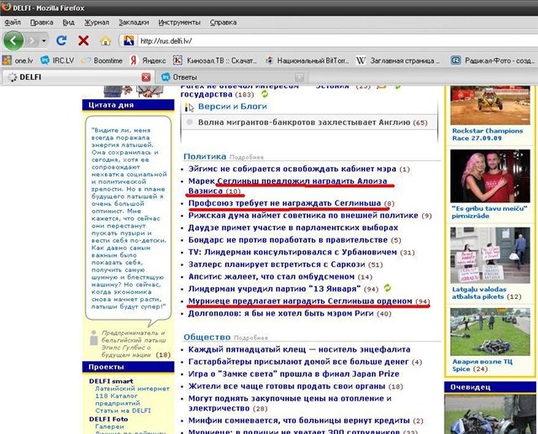This screenshot has height=434, width=538.
Task: Open the Справка menu
Action: coord(223,23)
